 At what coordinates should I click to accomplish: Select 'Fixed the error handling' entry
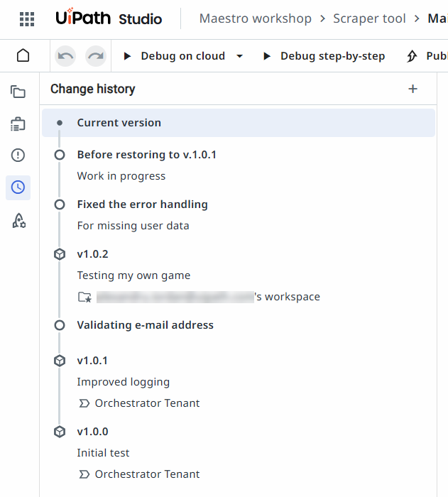click(143, 204)
